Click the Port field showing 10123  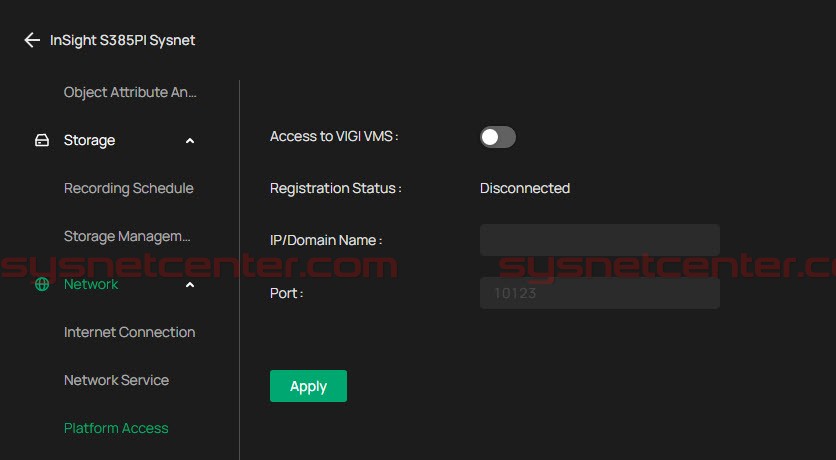coord(599,293)
